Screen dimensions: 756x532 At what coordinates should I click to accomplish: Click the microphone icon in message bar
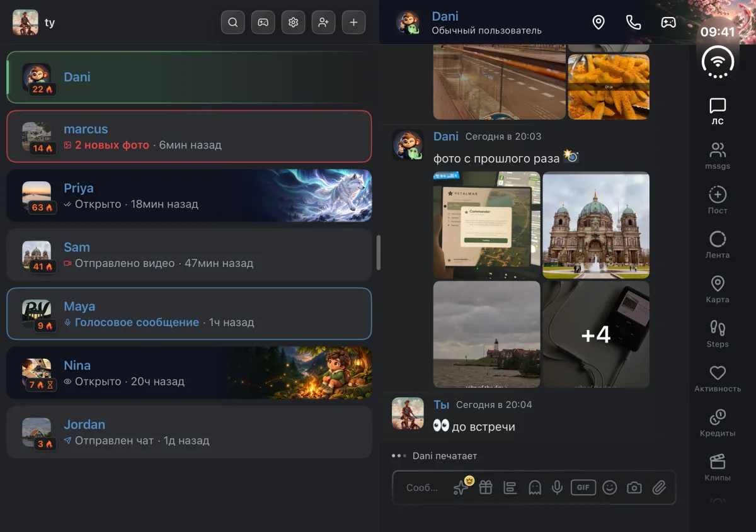pos(557,487)
